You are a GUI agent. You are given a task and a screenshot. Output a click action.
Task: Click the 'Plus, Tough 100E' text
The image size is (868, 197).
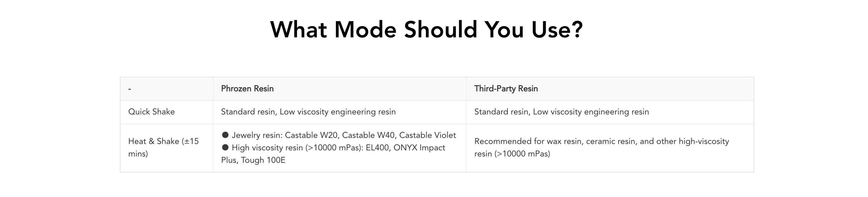tap(253, 160)
